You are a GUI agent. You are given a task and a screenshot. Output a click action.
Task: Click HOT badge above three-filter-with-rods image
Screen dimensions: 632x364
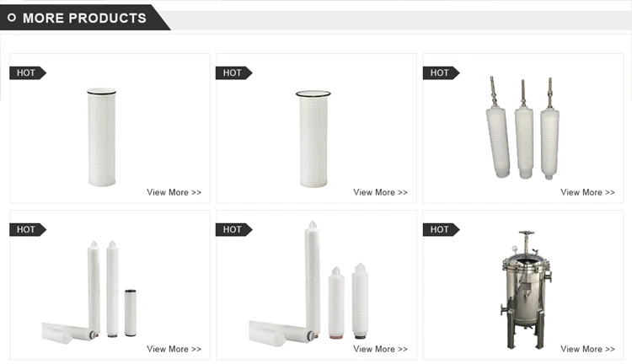[x=441, y=73]
